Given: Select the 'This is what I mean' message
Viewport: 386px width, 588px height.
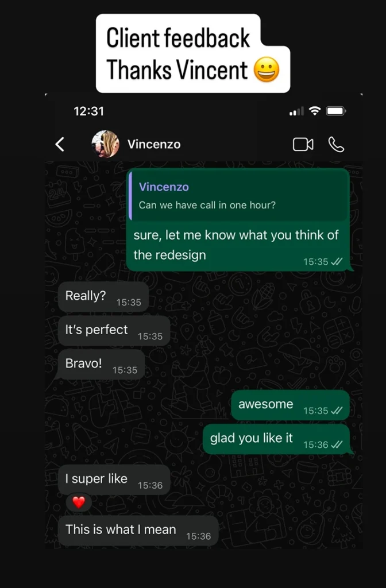Looking at the screenshot, I should click(138, 530).
